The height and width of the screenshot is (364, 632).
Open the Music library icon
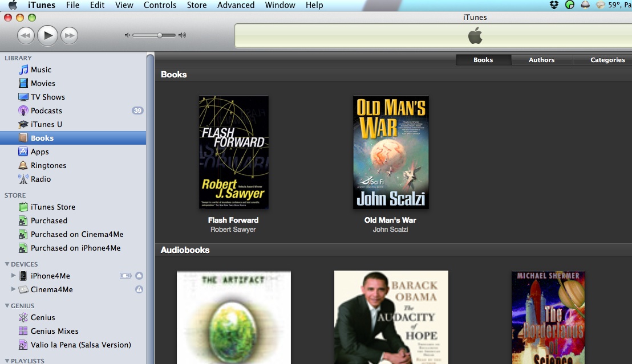tap(23, 69)
